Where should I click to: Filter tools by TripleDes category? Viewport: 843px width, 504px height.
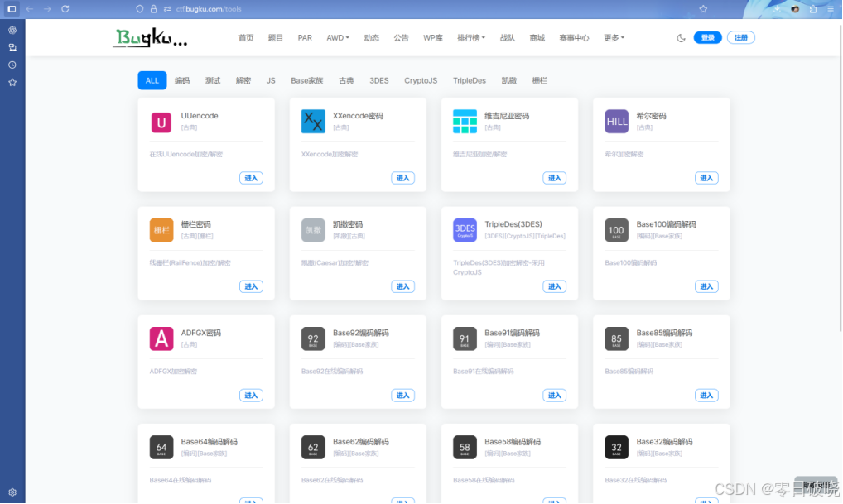pos(470,80)
